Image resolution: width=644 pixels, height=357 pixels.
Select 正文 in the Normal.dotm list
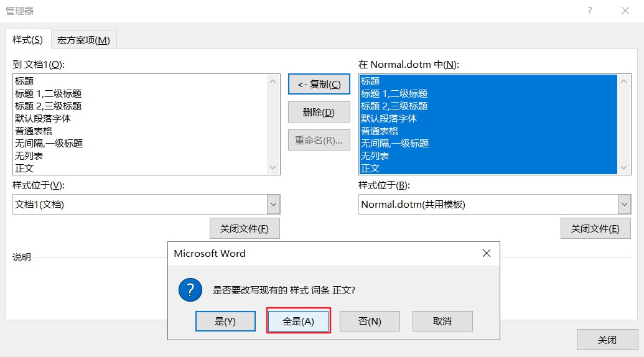click(488, 169)
